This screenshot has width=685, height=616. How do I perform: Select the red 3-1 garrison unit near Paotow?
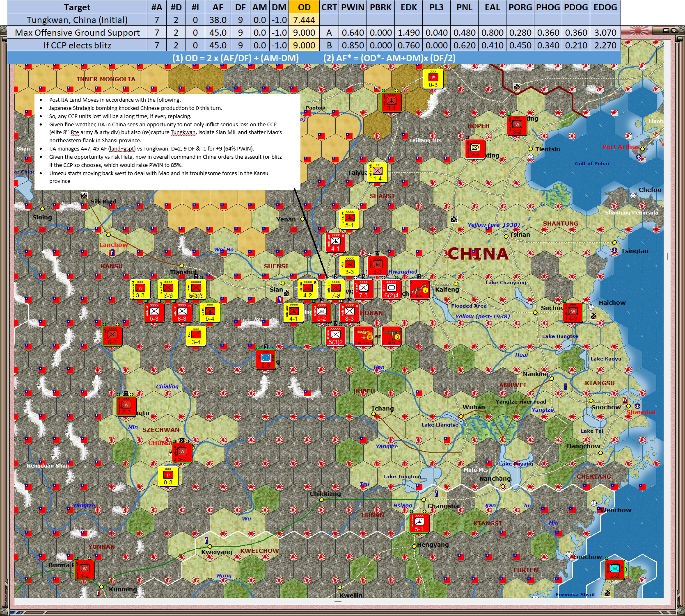click(x=391, y=102)
